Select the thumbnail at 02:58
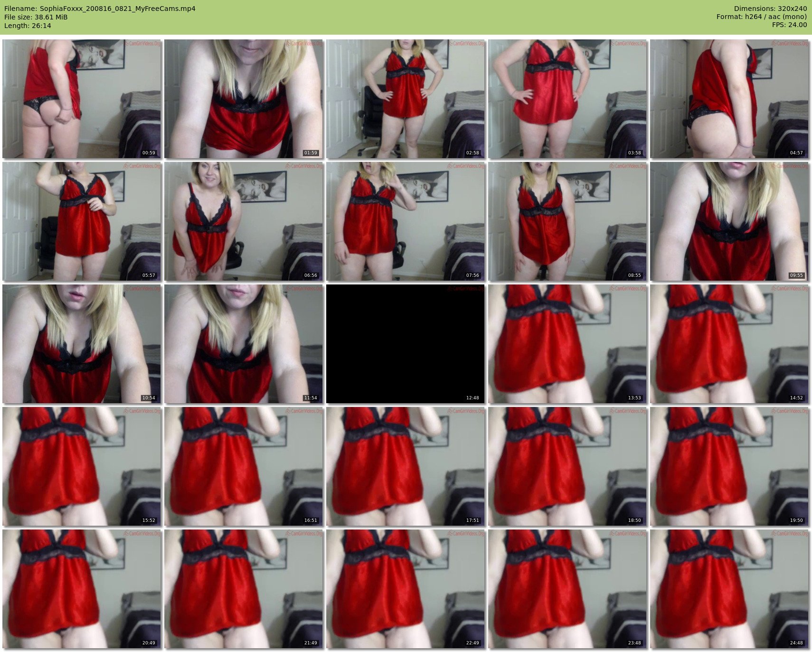This screenshot has height=652, width=812. [x=406, y=99]
